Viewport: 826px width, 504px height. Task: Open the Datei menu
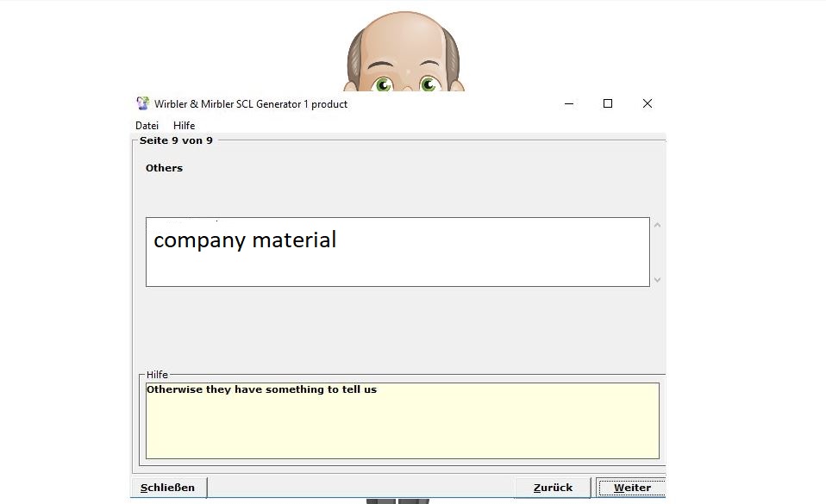(147, 126)
